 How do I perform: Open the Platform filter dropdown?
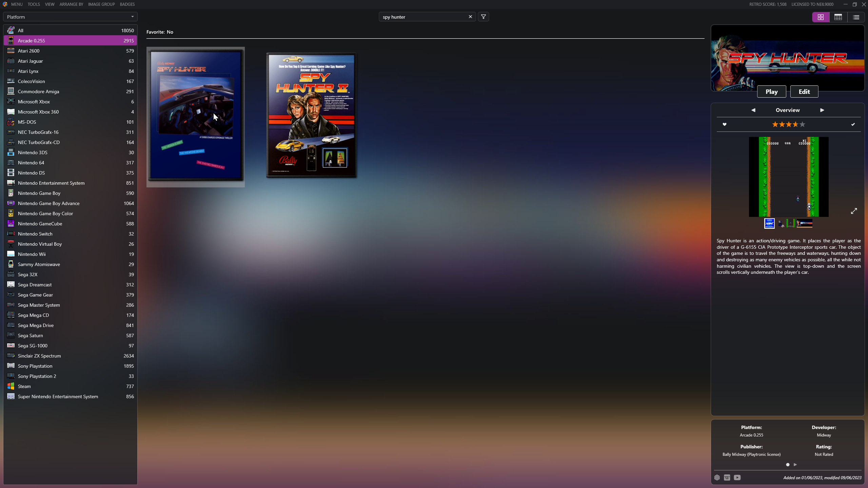(x=70, y=17)
